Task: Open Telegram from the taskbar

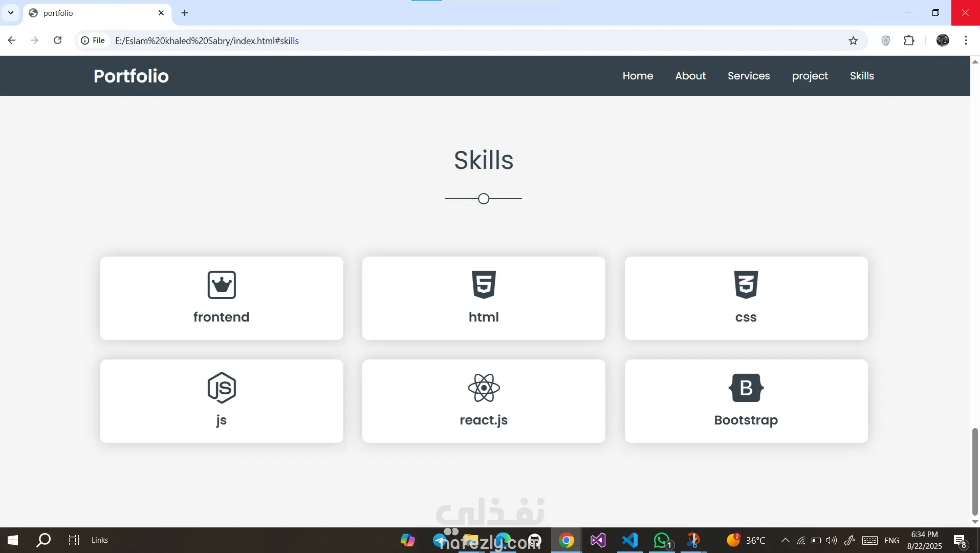Action: click(x=440, y=540)
